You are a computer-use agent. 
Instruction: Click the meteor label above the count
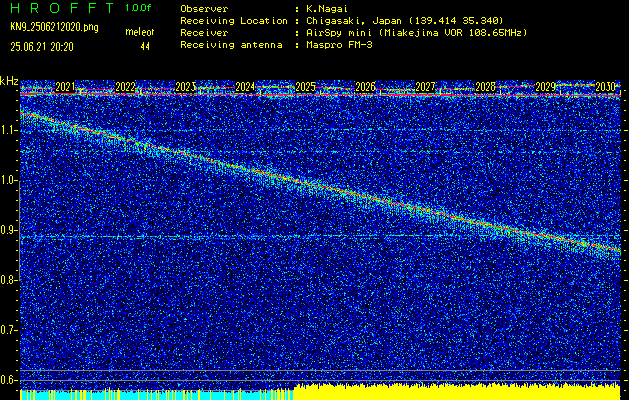pyautogui.click(x=140, y=32)
